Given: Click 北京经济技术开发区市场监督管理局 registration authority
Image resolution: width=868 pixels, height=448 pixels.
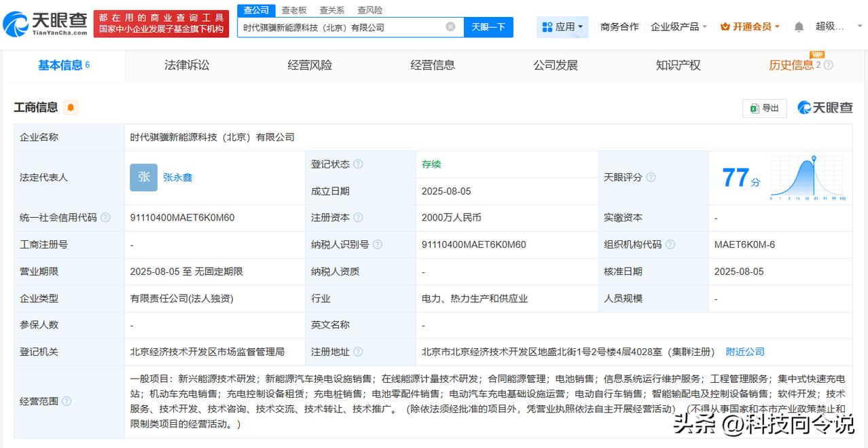Looking at the screenshot, I should [207, 352].
